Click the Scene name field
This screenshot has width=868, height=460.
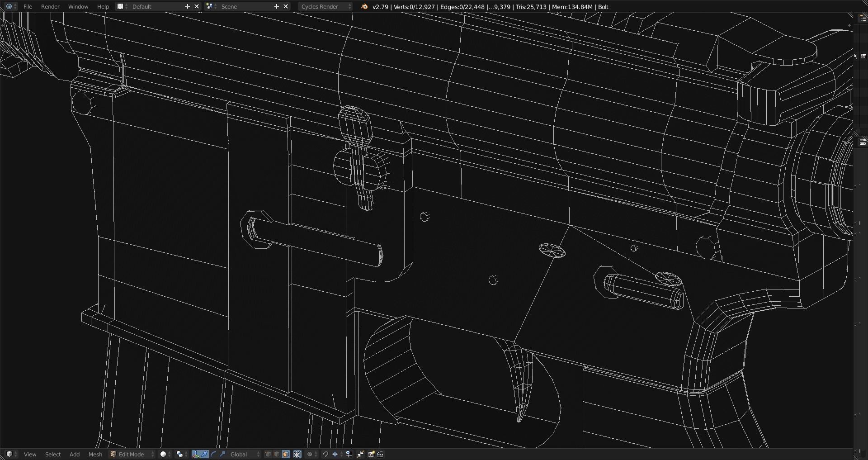coord(244,6)
